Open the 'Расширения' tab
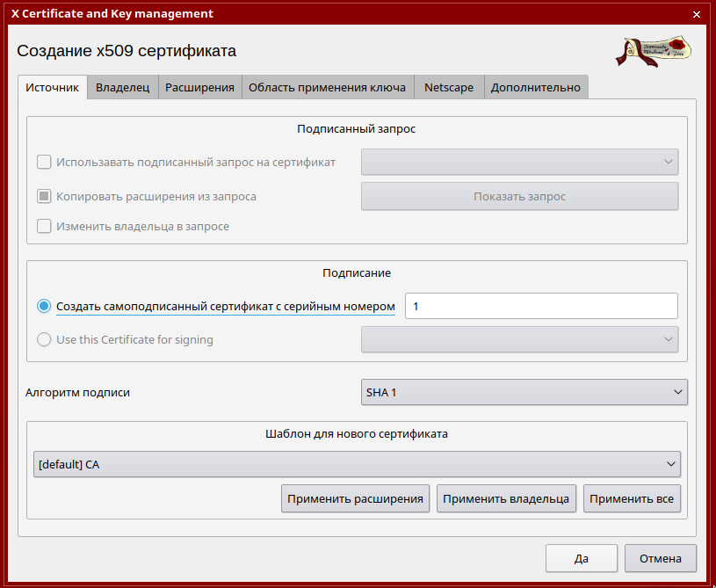Image resolution: width=716 pixels, height=588 pixels. (199, 88)
